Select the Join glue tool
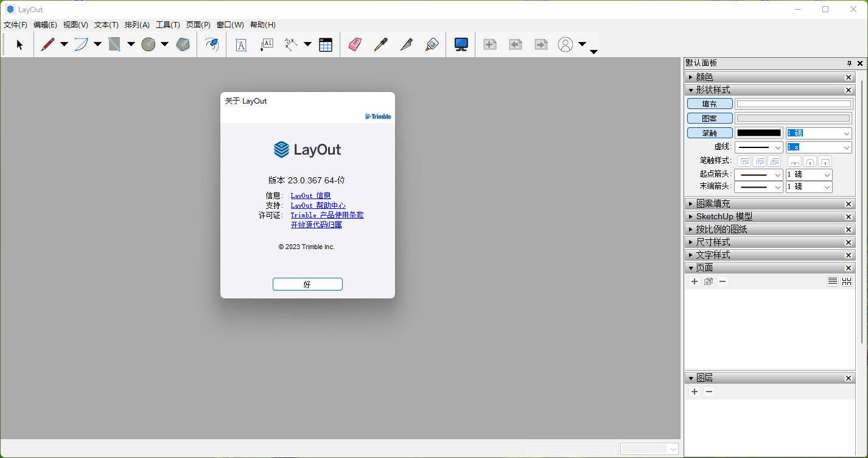Image resolution: width=868 pixels, height=458 pixels. [x=432, y=44]
